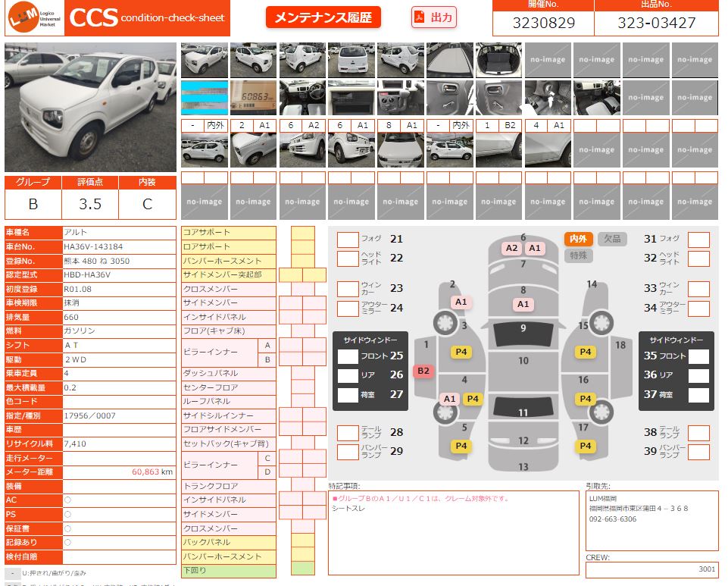
Task: Click the LUM Logico Universal Market logo
Action: pyautogui.click(x=34, y=19)
